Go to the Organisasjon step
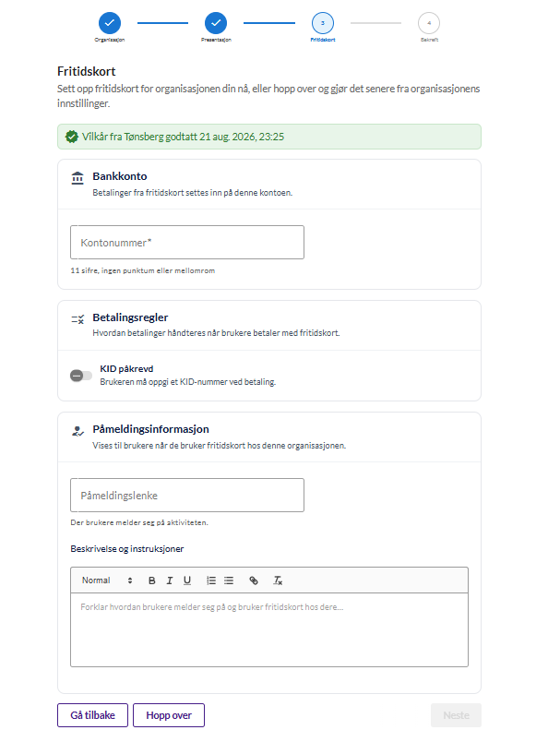Viewport: 560px width, 754px height. pyautogui.click(x=110, y=22)
